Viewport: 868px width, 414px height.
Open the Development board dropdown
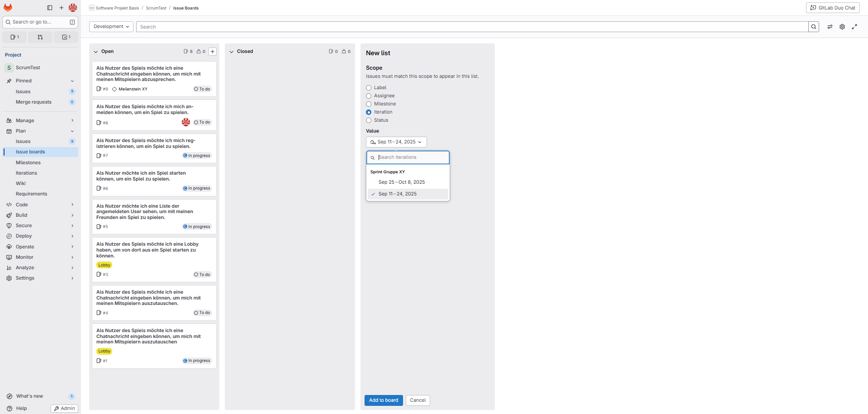pyautogui.click(x=111, y=27)
